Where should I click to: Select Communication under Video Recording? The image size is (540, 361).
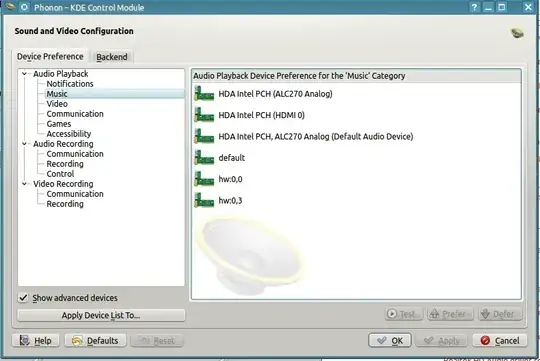[75, 194]
